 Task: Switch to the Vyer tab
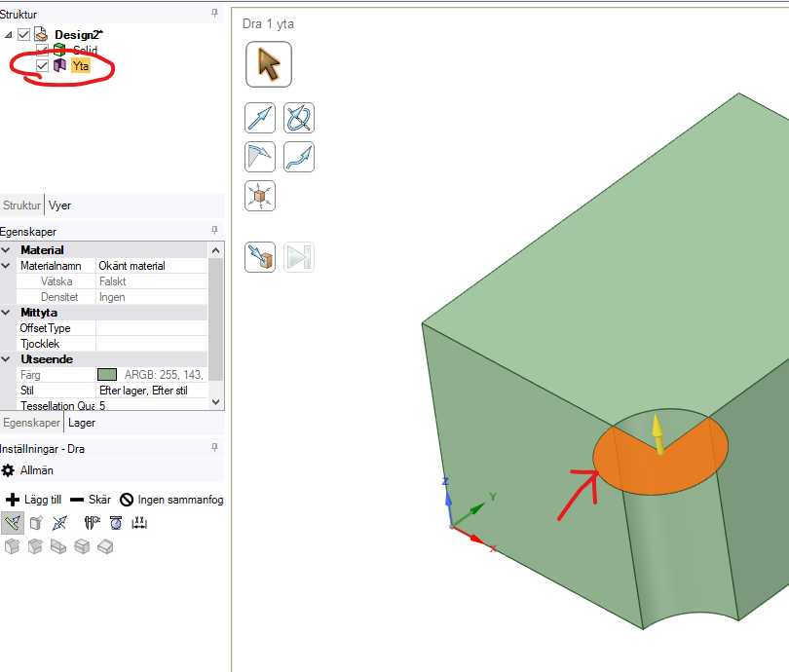point(59,205)
